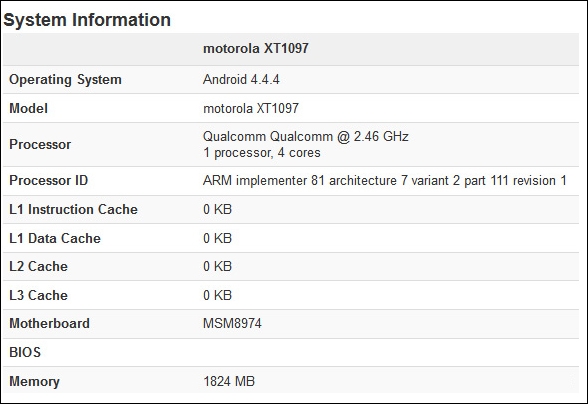
Task: Select motorola XT1097 model value
Action: point(251,108)
